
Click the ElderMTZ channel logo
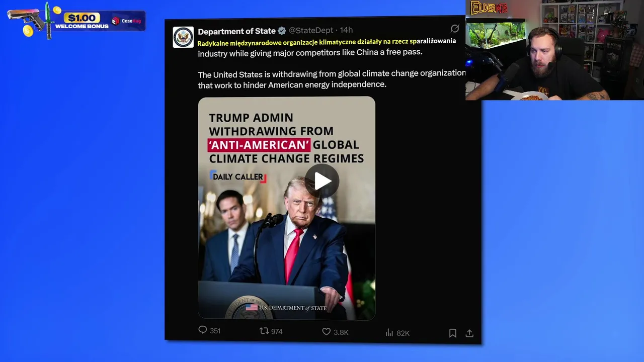click(x=489, y=8)
